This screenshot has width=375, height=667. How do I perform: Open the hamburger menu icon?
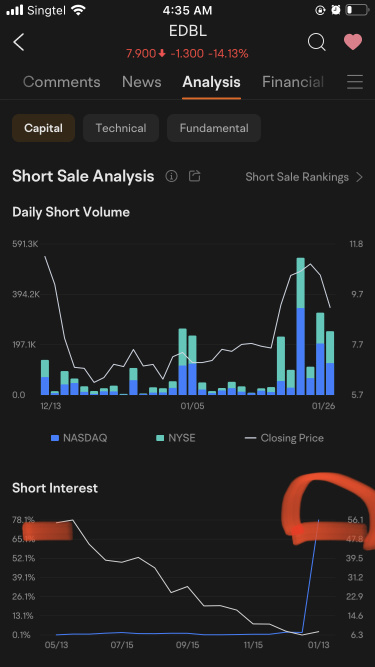tap(355, 82)
